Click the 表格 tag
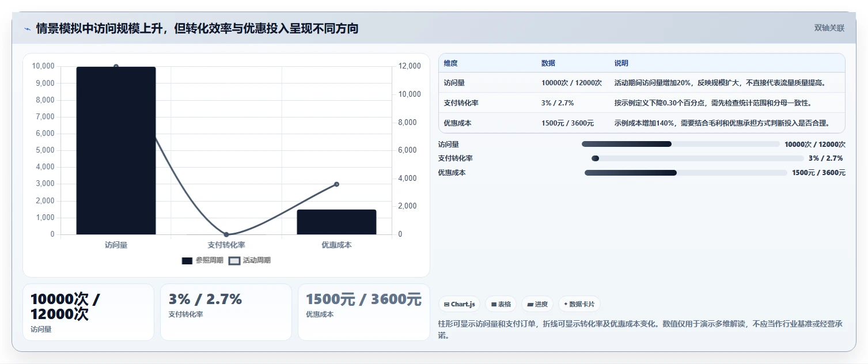 (501, 304)
